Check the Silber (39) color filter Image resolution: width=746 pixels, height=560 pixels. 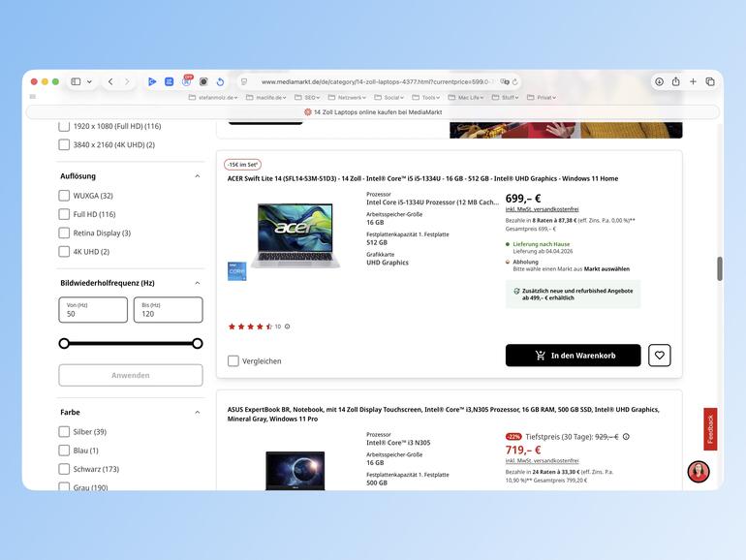pyautogui.click(x=64, y=431)
